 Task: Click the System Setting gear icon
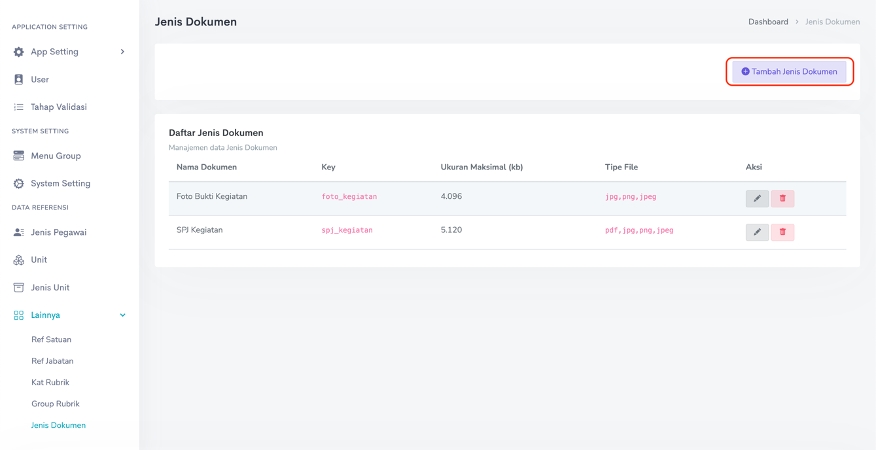tap(18, 184)
